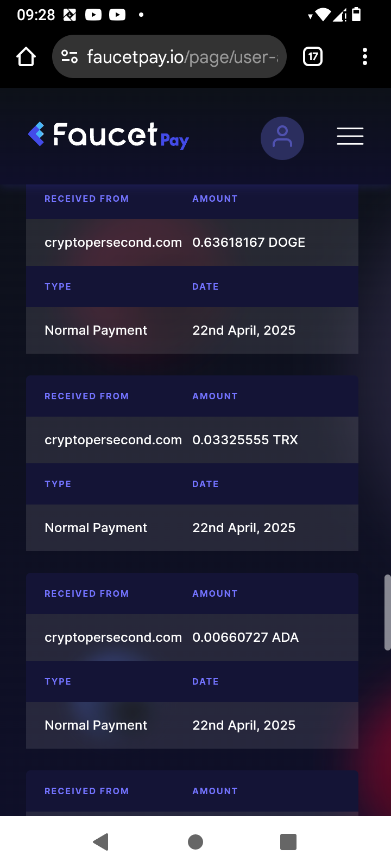Screen dimensions: 391x868
Task: Tap the Android home circle button
Action: click(x=195, y=842)
